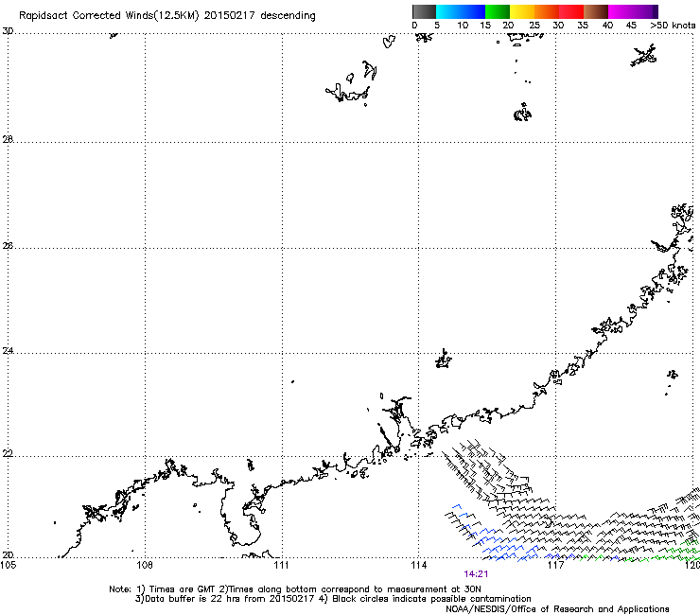Click the '>50 knots' legend label
The image size is (700, 615).
[x=673, y=26]
